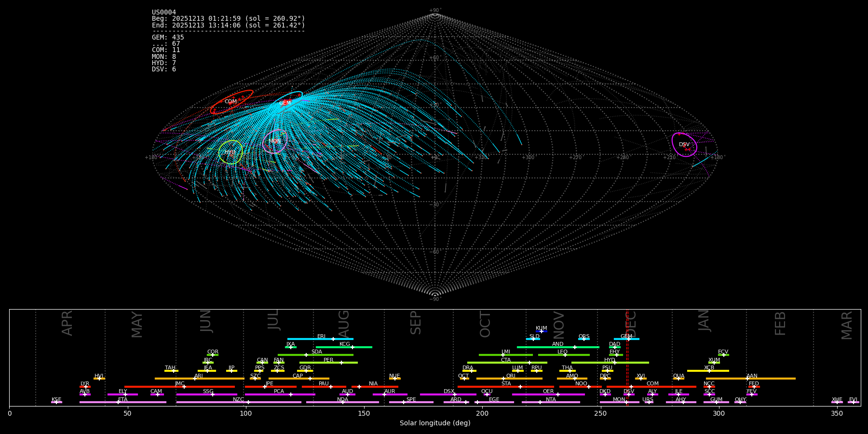Screen dimensions: 868x434
Task: Select the DRA shower label in the timeline
Action: coord(468,368)
